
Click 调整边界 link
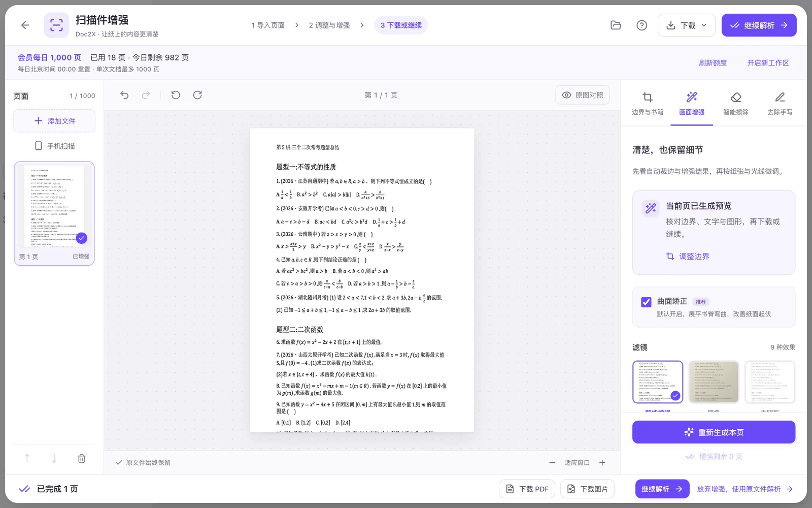point(688,257)
